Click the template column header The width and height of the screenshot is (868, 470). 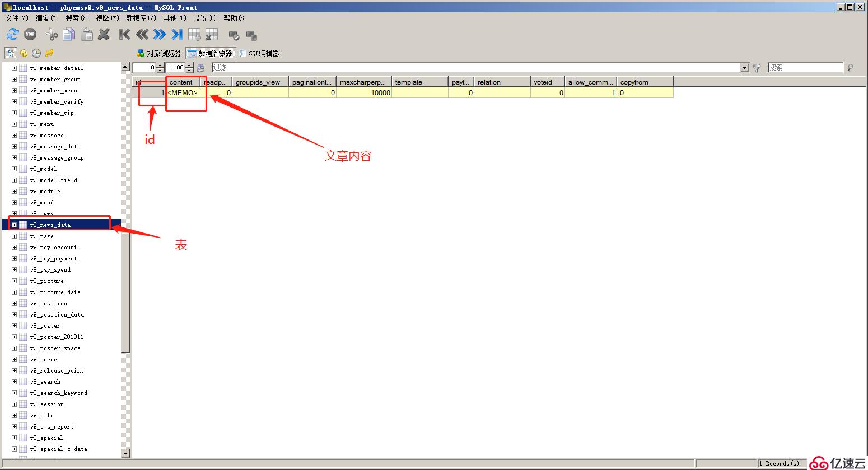point(420,82)
